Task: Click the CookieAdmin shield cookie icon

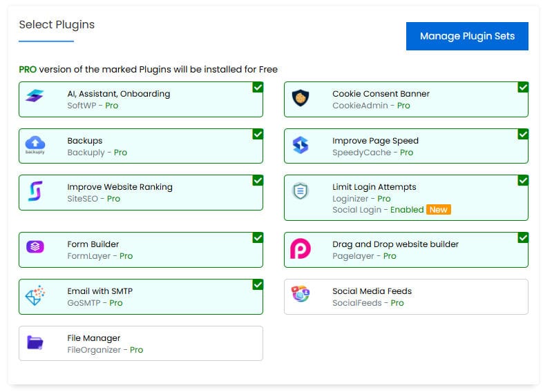Action: [x=301, y=97]
